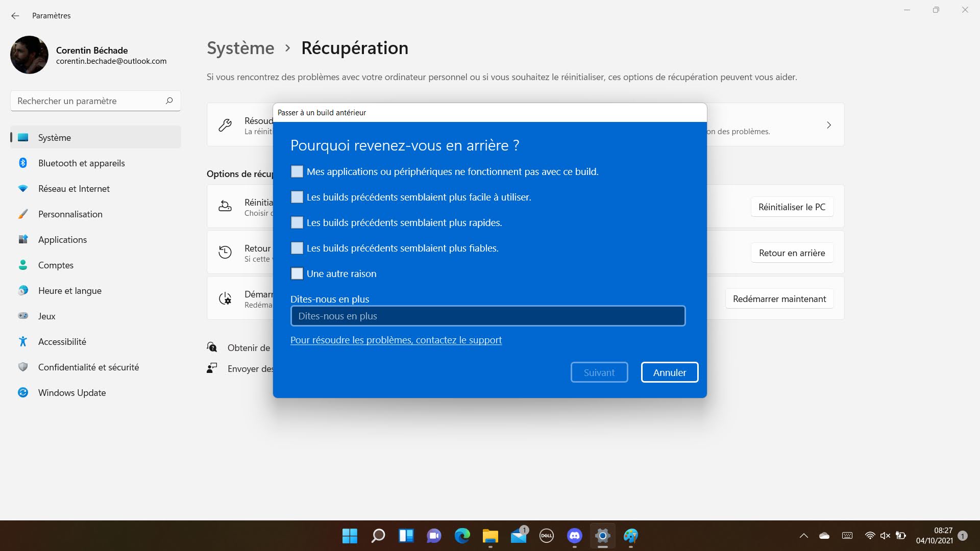Viewport: 980px width, 551px height.
Task: Click the Annuler button
Action: [670, 372]
